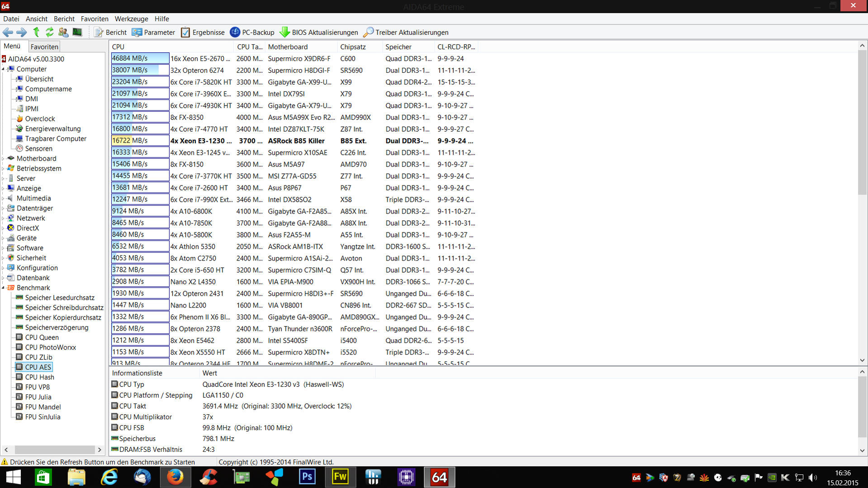Expand the Server tree node
The height and width of the screenshot is (488, 868).
click(3, 178)
